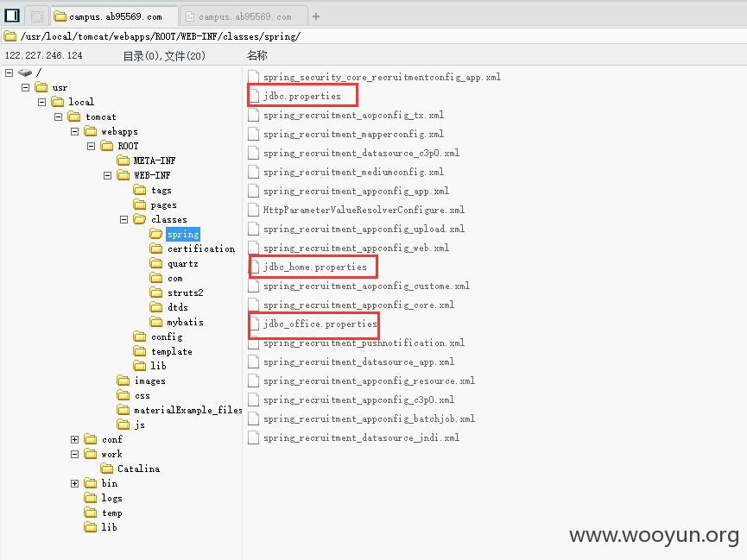Click file icon of spring_recruitment_datasource_c3p0.xml
747x560 pixels.
[253, 154]
